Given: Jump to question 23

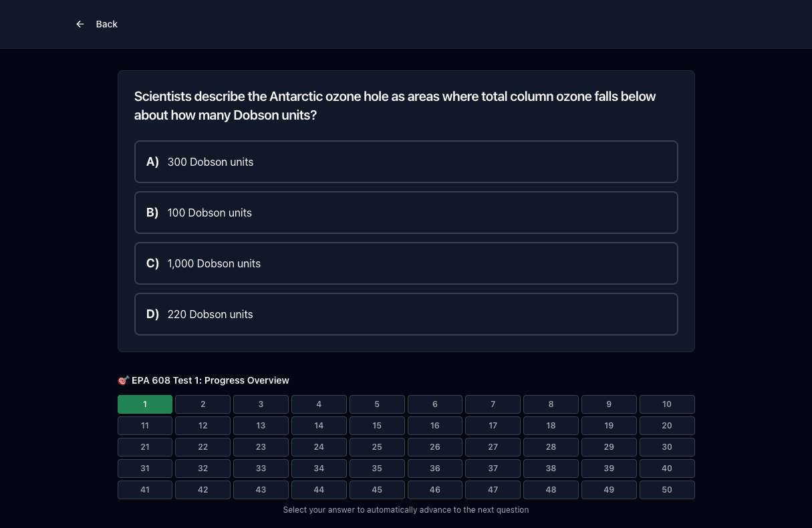Looking at the screenshot, I should click(x=261, y=447).
